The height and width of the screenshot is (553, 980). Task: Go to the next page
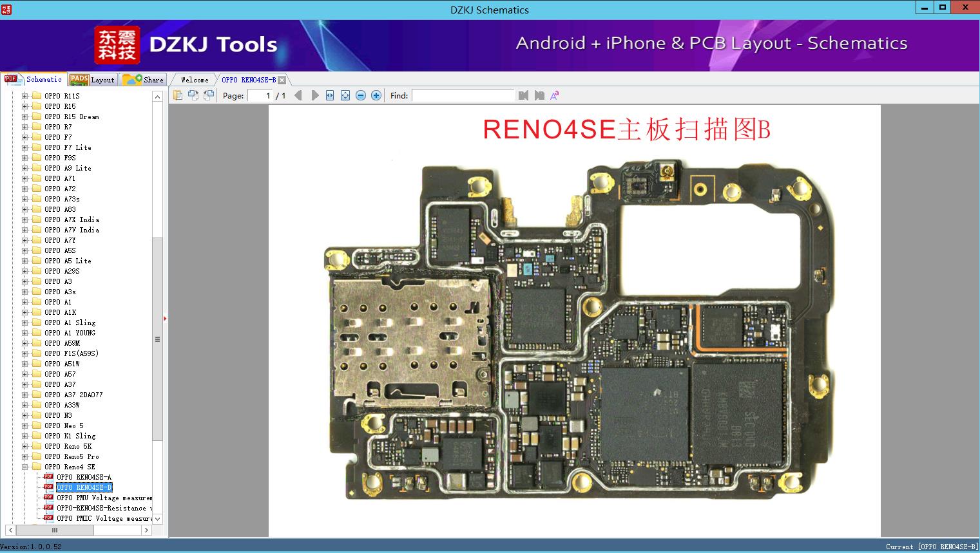click(x=315, y=95)
